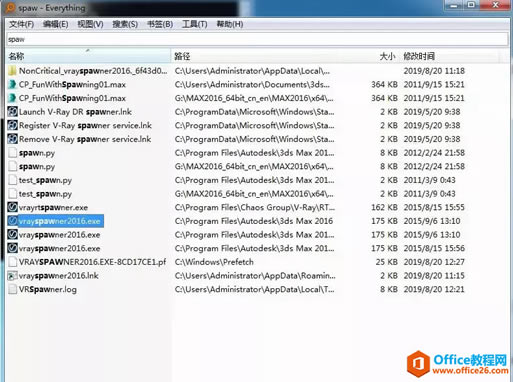
Task: Open the 文件(F) menu
Action: pos(21,24)
